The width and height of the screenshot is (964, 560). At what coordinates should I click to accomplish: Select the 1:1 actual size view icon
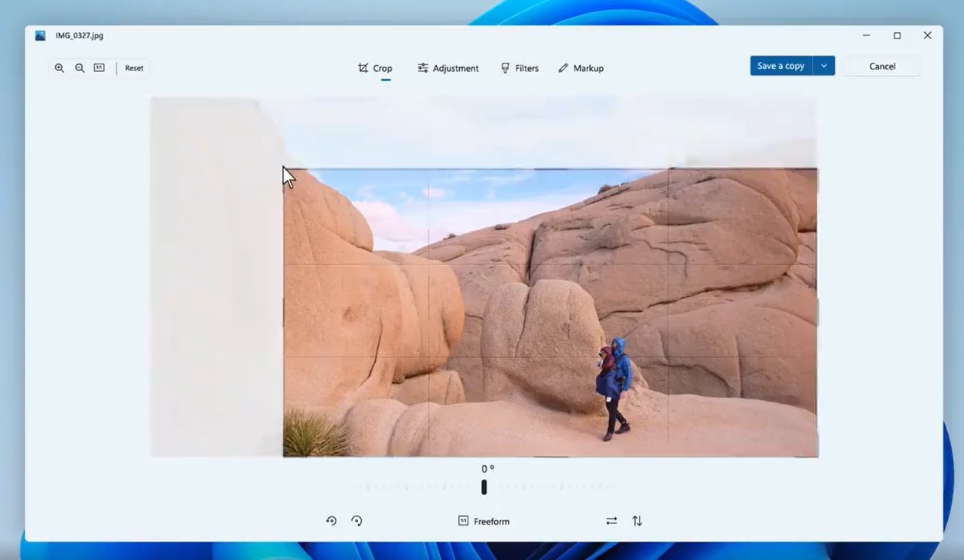(98, 67)
